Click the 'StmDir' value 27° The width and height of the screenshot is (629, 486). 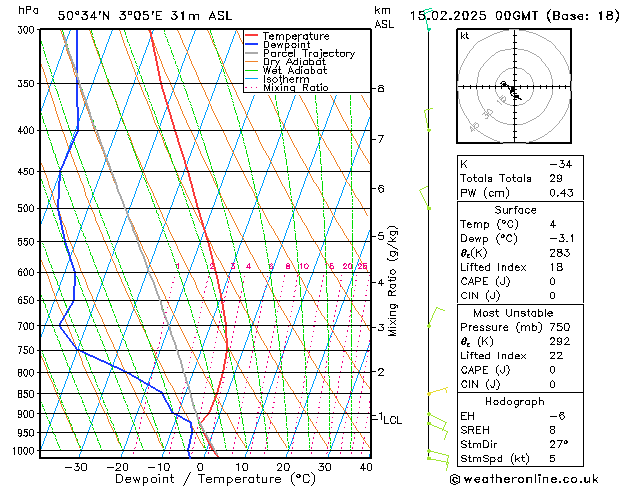[559, 444]
